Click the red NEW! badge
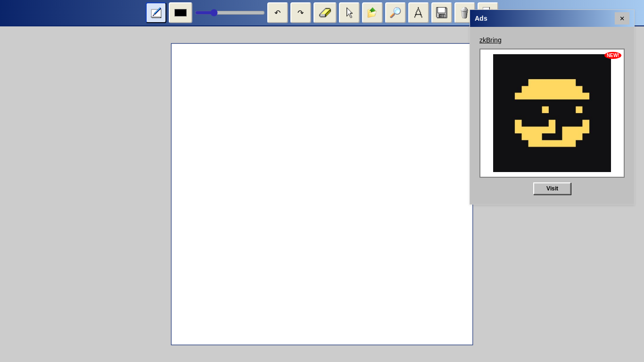Viewport: 644px width, 362px height. (x=612, y=56)
